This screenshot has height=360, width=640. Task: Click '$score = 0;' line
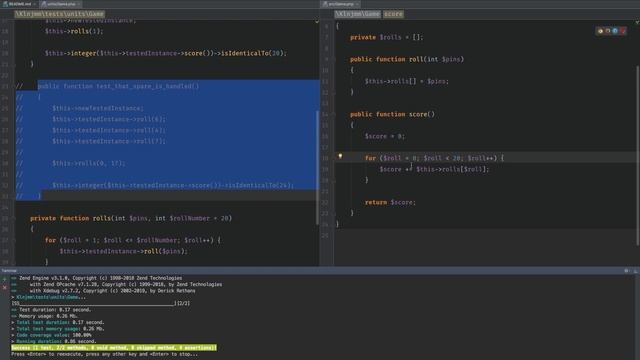(x=384, y=136)
